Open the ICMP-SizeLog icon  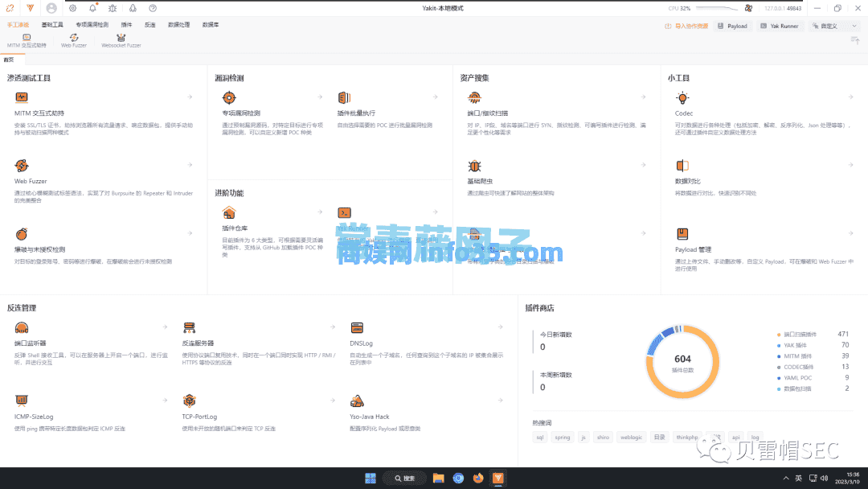pyautogui.click(x=22, y=401)
